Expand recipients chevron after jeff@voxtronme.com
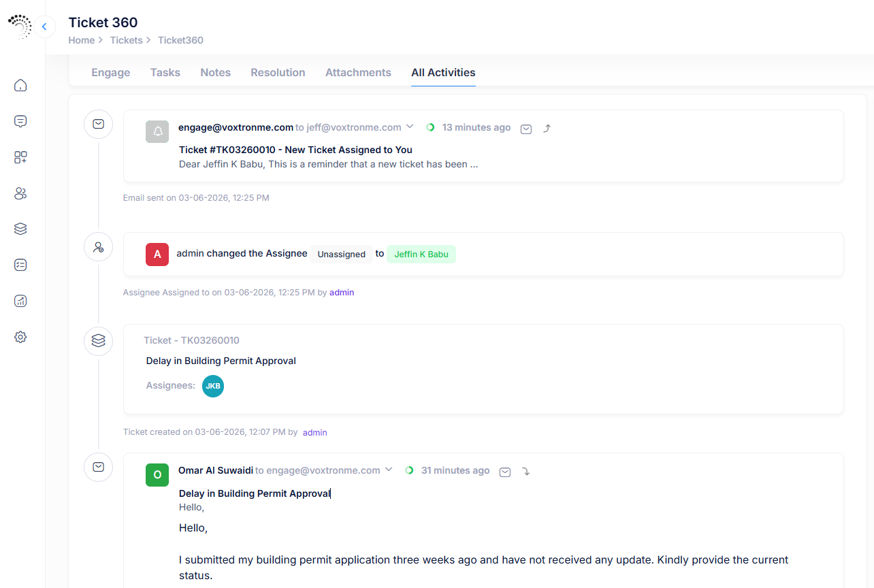The height and width of the screenshot is (588, 874). (410, 127)
